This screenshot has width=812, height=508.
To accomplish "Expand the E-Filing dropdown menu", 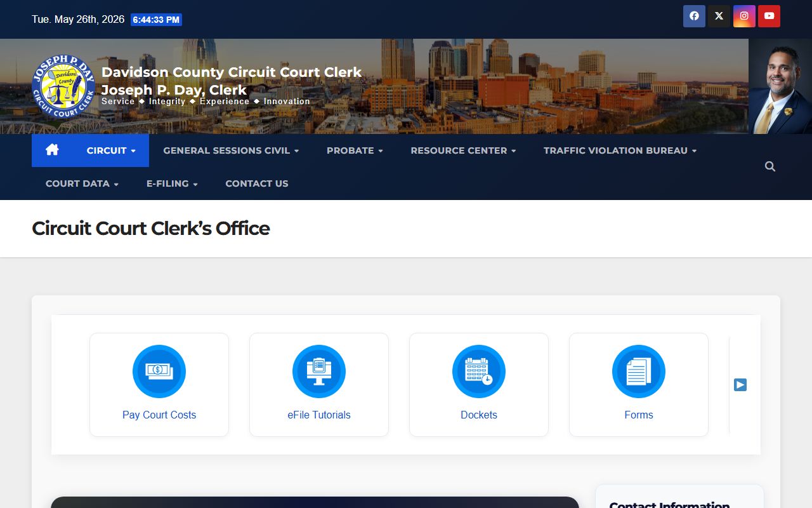I will pyautogui.click(x=172, y=184).
